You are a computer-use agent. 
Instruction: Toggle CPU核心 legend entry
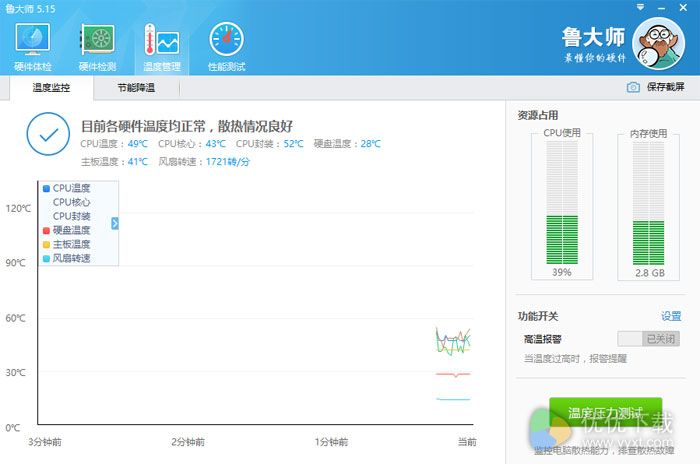tap(71, 202)
